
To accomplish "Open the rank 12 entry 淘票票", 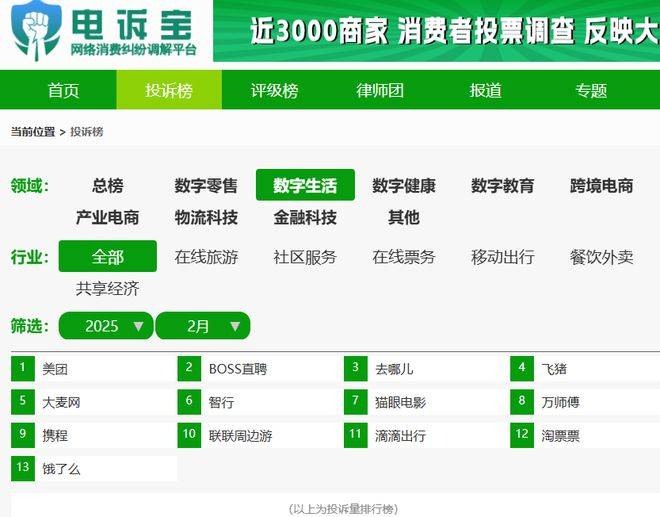I will tap(585, 435).
